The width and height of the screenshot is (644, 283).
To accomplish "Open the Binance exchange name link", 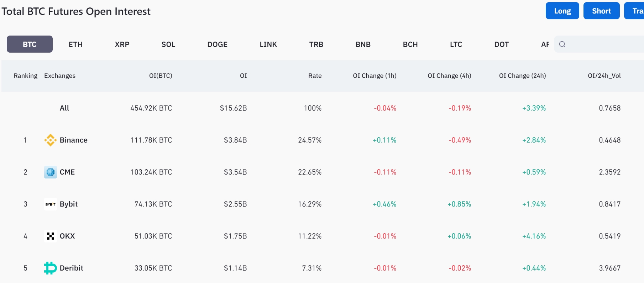I will coord(73,140).
